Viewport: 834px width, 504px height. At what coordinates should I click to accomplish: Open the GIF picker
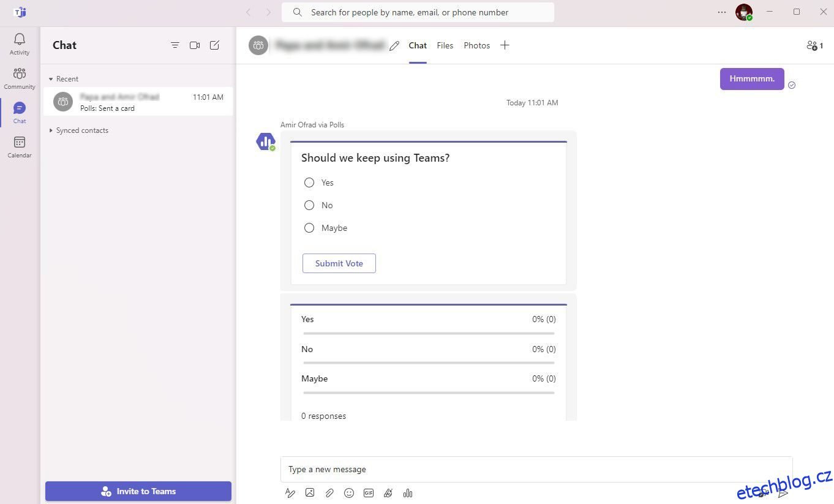[369, 493]
